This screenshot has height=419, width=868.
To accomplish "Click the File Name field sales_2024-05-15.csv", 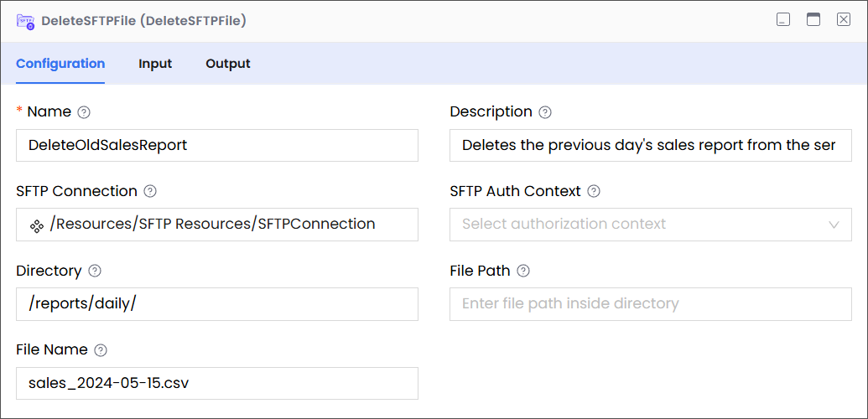I will (217, 383).
